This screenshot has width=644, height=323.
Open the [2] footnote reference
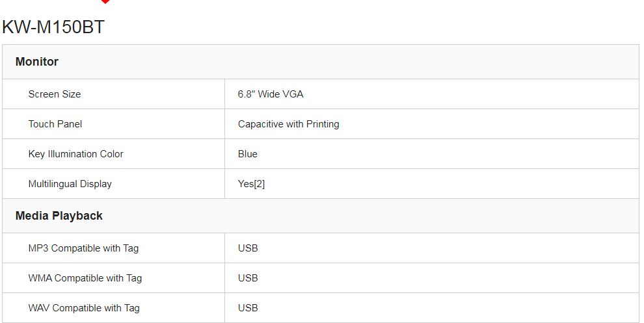tap(260, 184)
